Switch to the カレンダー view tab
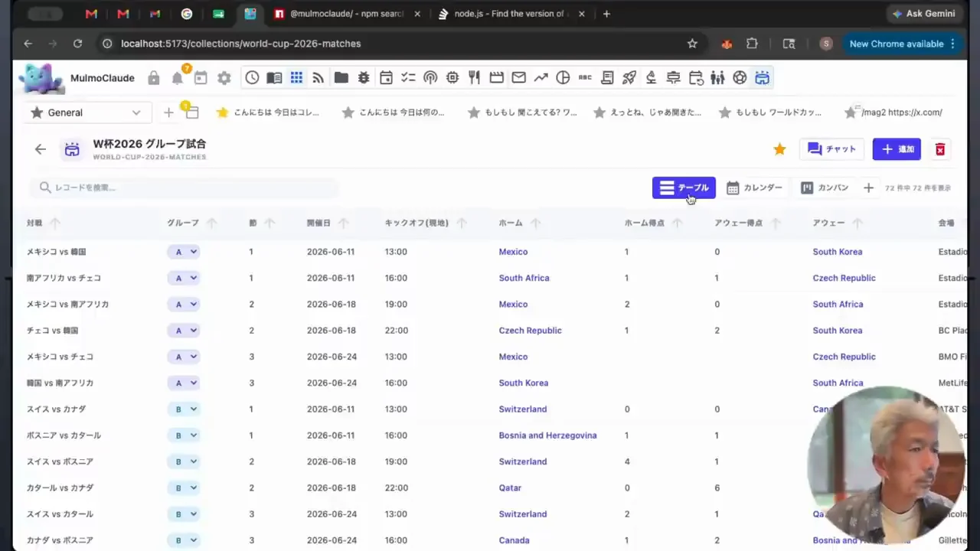Image resolution: width=980 pixels, height=551 pixels. pos(754,187)
